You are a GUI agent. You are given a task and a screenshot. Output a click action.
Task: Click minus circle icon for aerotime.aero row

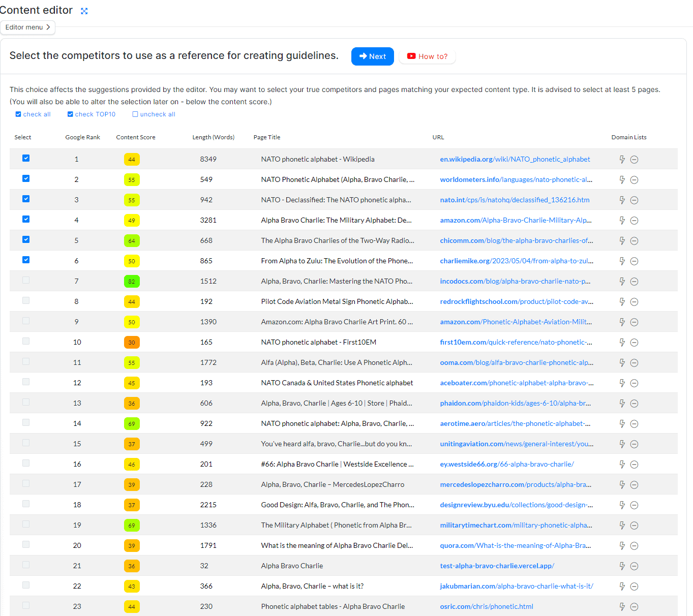click(x=634, y=424)
